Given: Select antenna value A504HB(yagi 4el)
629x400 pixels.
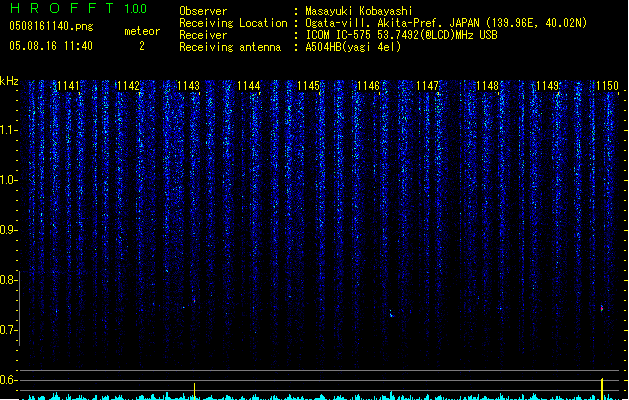Looking at the screenshot, I should pos(353,47).
